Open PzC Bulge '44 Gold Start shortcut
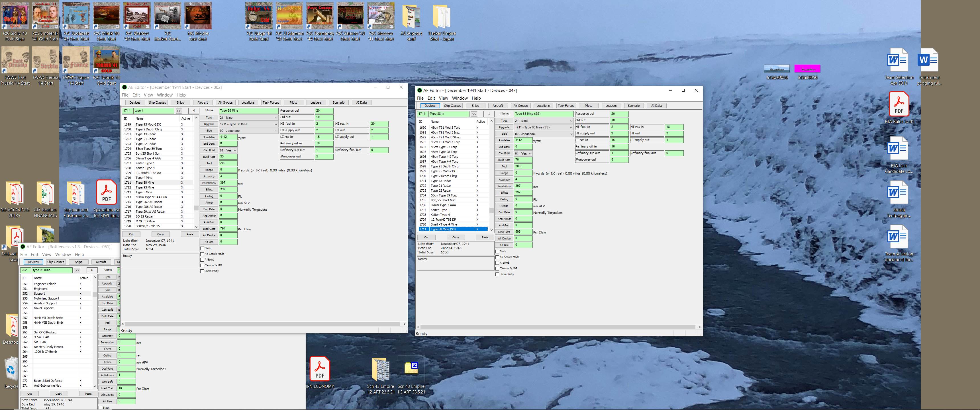Screen dimensions: 980x410 259,22
